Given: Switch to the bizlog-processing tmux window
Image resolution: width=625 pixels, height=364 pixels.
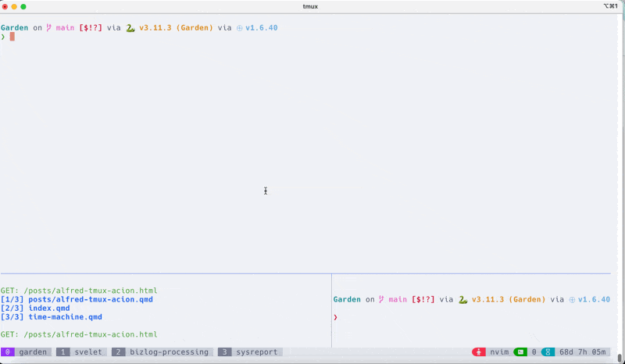Looking at the screenshot, I should [162, 352].
